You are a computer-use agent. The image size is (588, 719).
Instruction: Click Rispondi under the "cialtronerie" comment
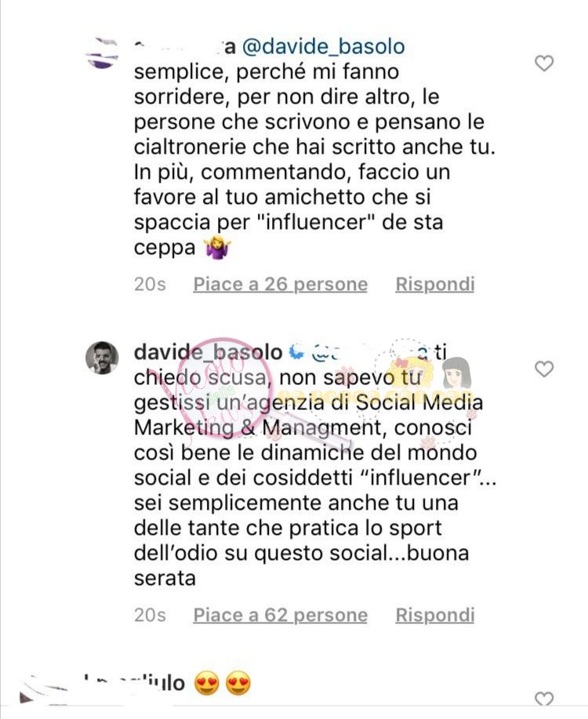[435, 285]
